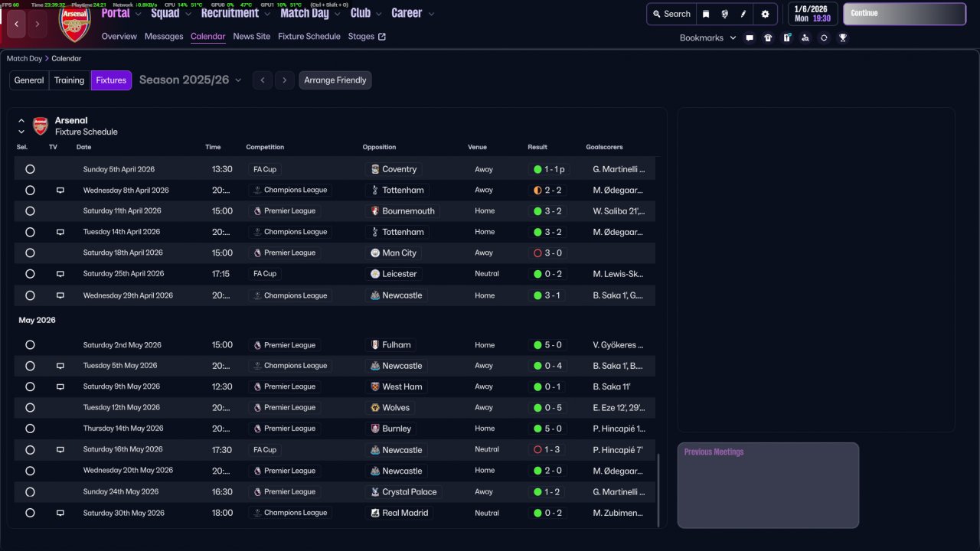Expand the Recruitment menu dropdown arrow
This screenshot has height=551, width=980.
point(267,14)
